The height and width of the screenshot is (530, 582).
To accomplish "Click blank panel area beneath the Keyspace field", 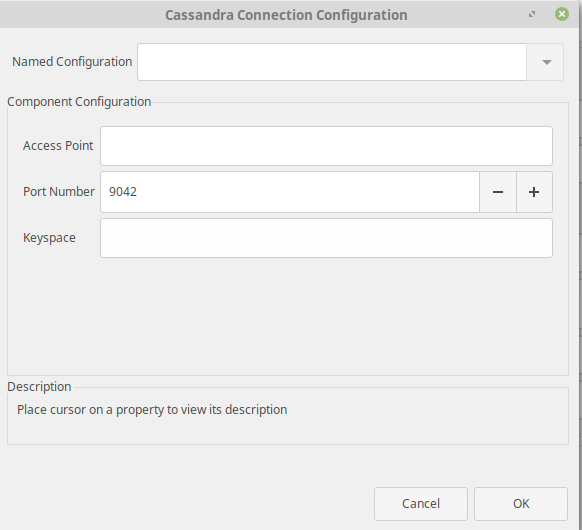I will tap(288, 315).
